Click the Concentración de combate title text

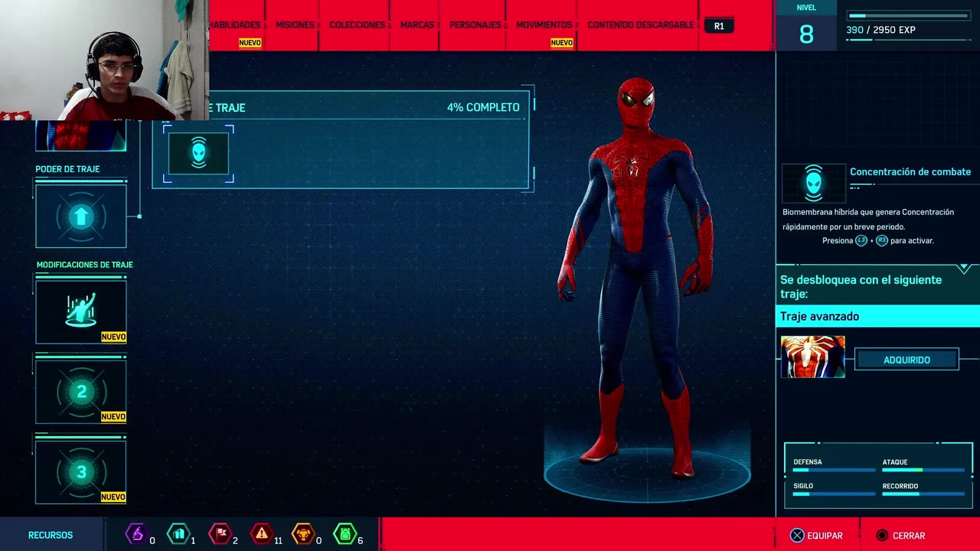910,171
